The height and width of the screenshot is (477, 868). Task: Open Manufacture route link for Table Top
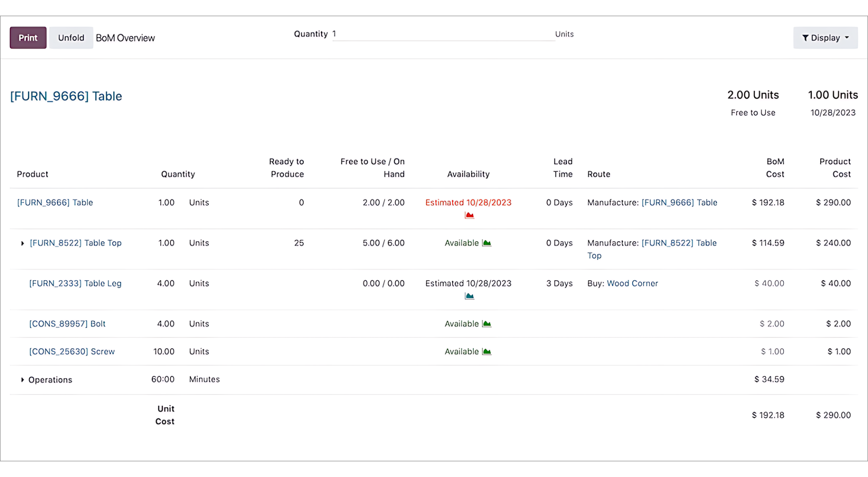tap(679, 243)
